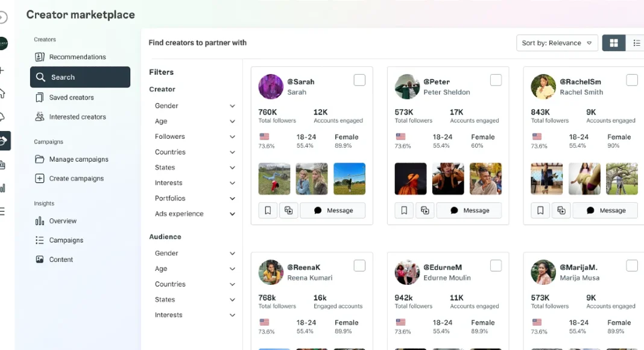Open Interested creators

click(80, 116)
